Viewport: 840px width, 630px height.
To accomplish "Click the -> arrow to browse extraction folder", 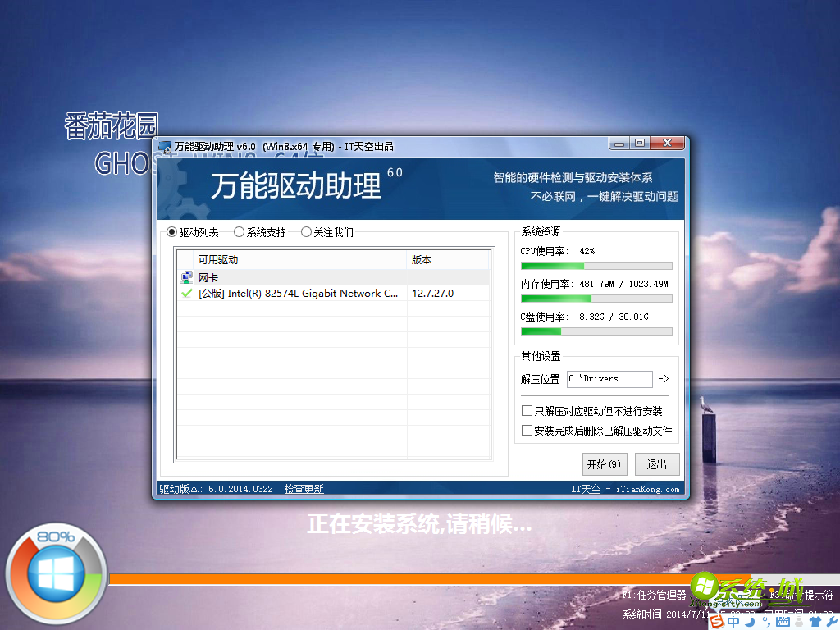I will tap(663, 378).
